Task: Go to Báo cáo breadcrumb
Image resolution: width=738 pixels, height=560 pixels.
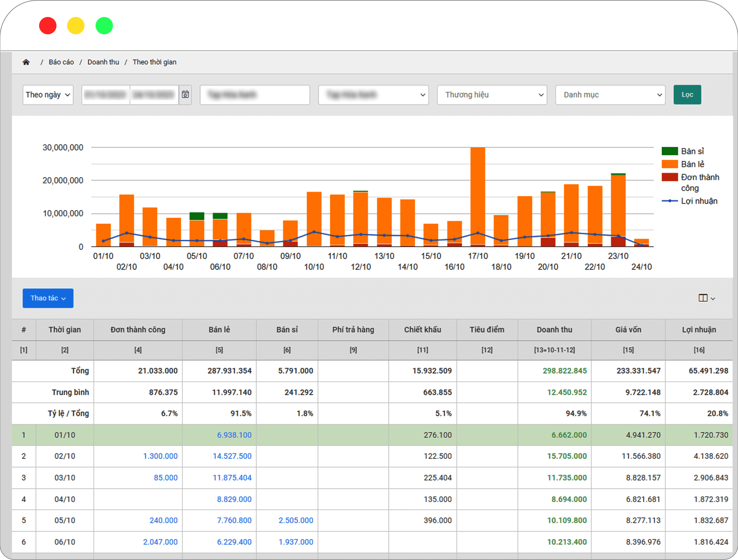Action: pos(61,62)
